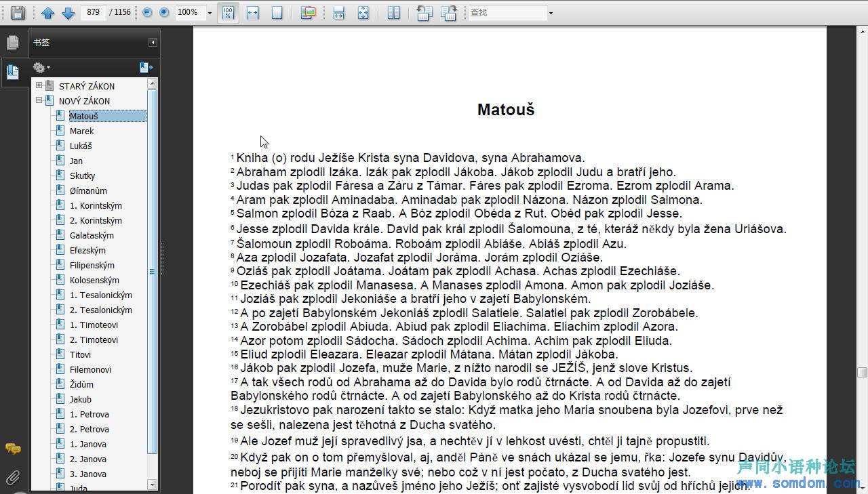Open the Galatským bookmark
The image size is (868, 494).
point(92,235)
